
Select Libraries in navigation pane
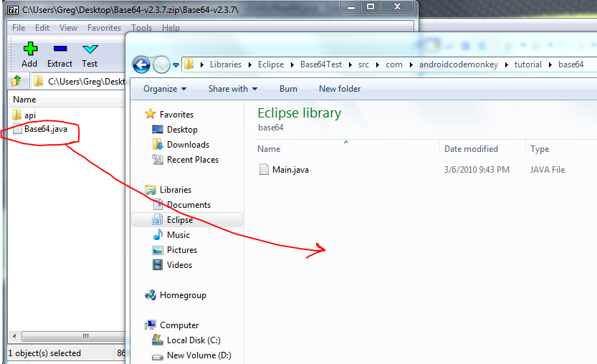(176, 190)
